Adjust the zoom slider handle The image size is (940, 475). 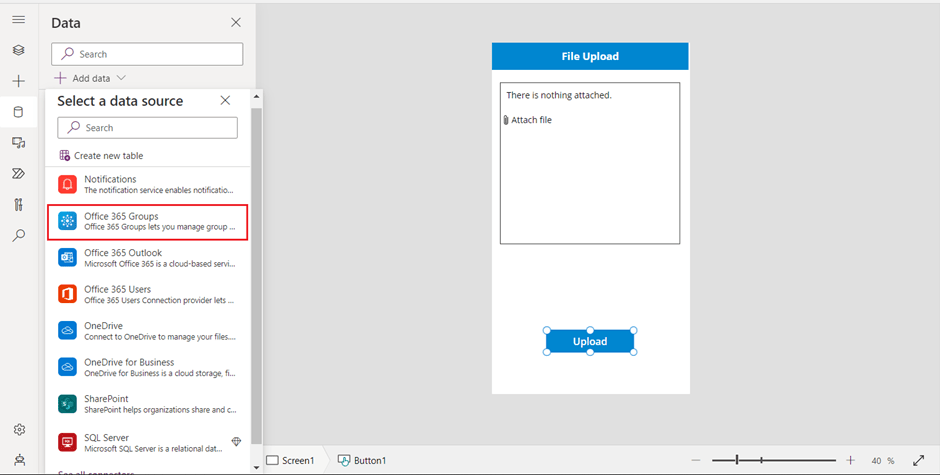[x=737, y=460]
